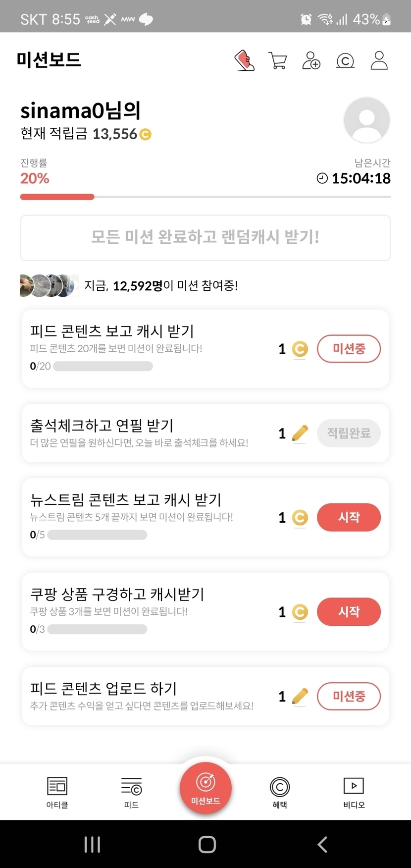Tap the red mission progress bar
Viewport: 411px width, 868px height.
tap(57, 197)
